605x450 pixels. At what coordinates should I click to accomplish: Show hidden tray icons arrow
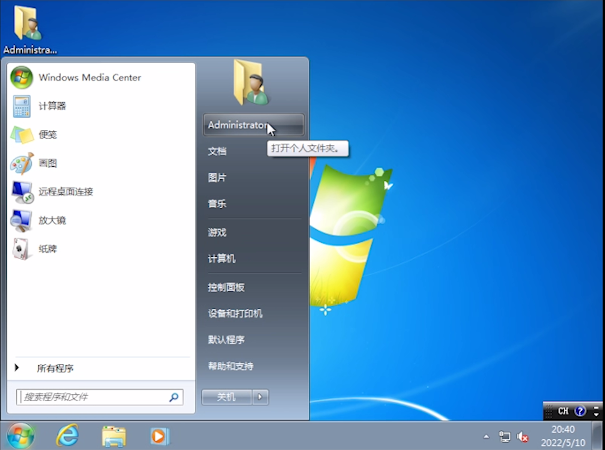[486, 437]
